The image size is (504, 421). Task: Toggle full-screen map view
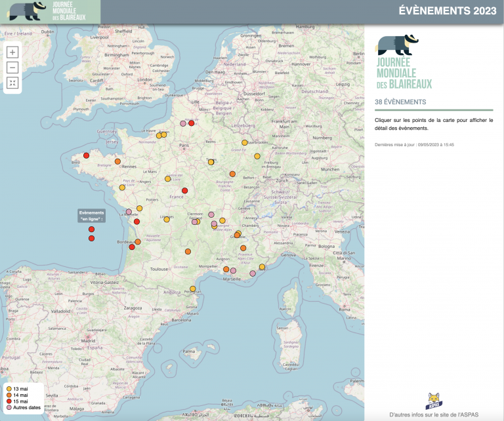[x=12, y=83]
